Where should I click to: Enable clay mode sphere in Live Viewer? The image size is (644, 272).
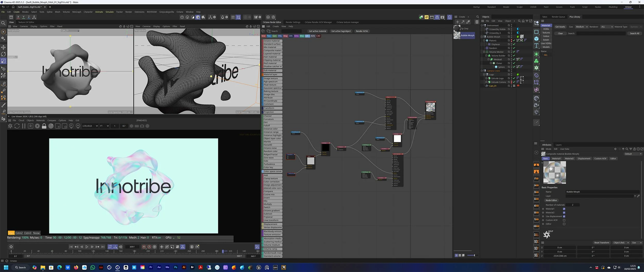coord(51,126)
